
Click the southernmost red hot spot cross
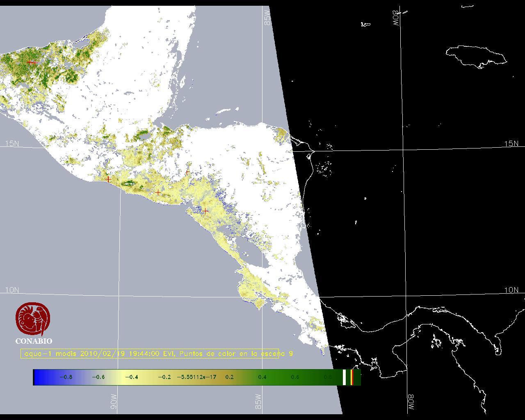point(205,211)
